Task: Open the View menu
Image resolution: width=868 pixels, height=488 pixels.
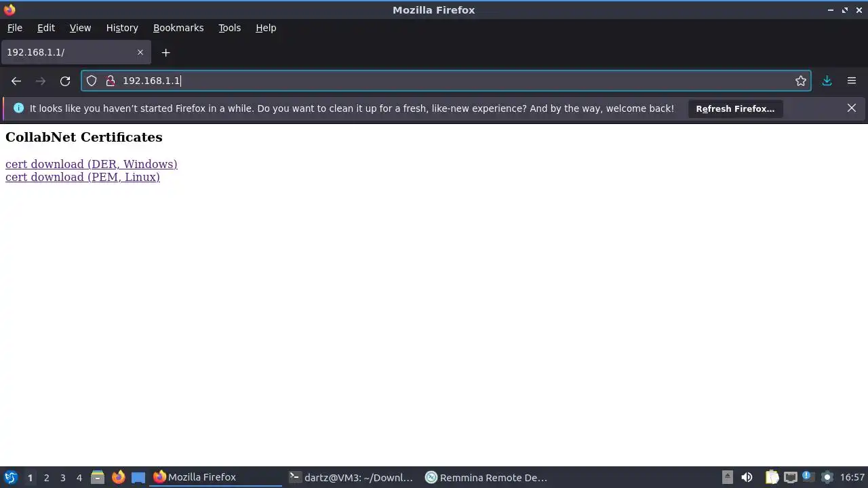Action: pos(80,28)
